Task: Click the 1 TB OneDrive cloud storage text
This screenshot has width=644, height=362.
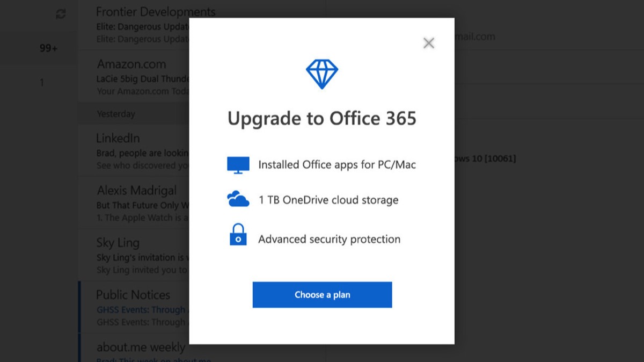Action: pos(328,200)
